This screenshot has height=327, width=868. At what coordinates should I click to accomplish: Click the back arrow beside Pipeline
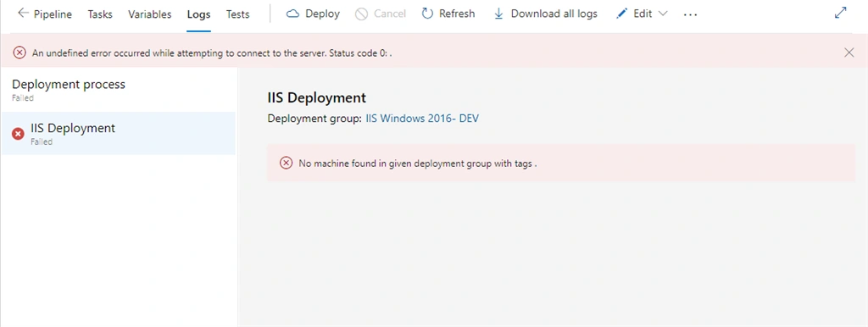click(23, 14)
